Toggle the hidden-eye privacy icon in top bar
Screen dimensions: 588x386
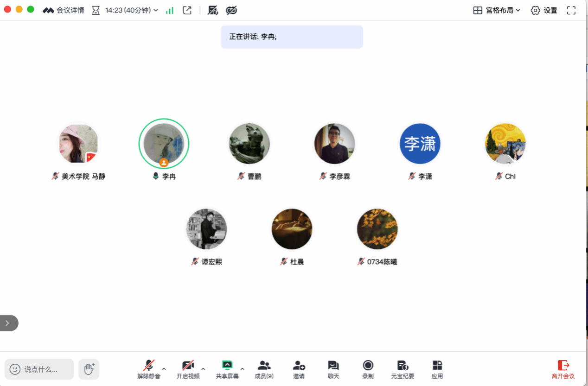(231, 10)
